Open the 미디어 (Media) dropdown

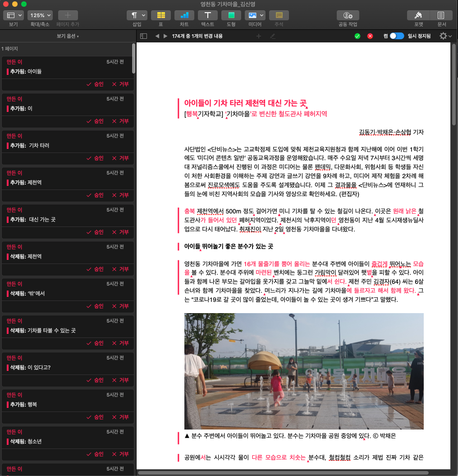(255, 15)
